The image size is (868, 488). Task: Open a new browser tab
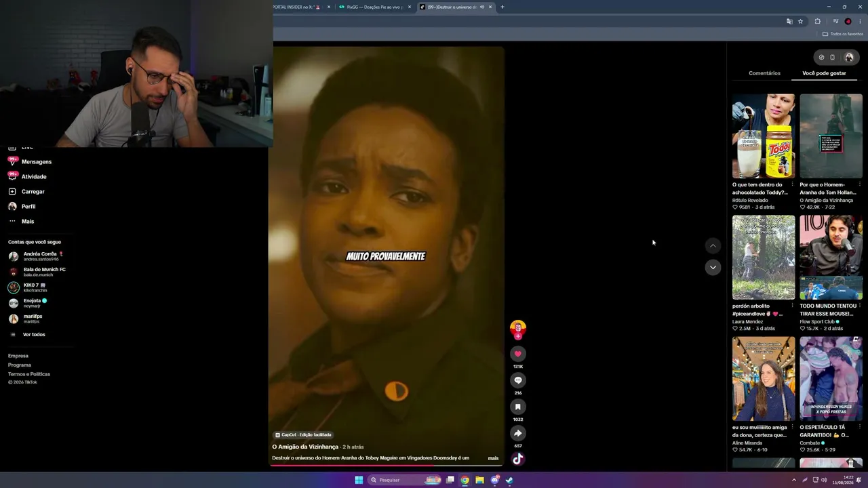click(x=502, y=7)
